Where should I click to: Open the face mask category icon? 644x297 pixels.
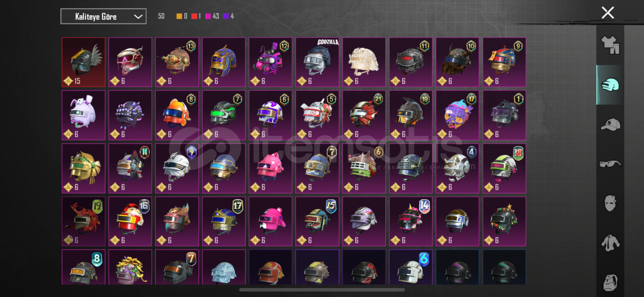click(x=610, y=203)
